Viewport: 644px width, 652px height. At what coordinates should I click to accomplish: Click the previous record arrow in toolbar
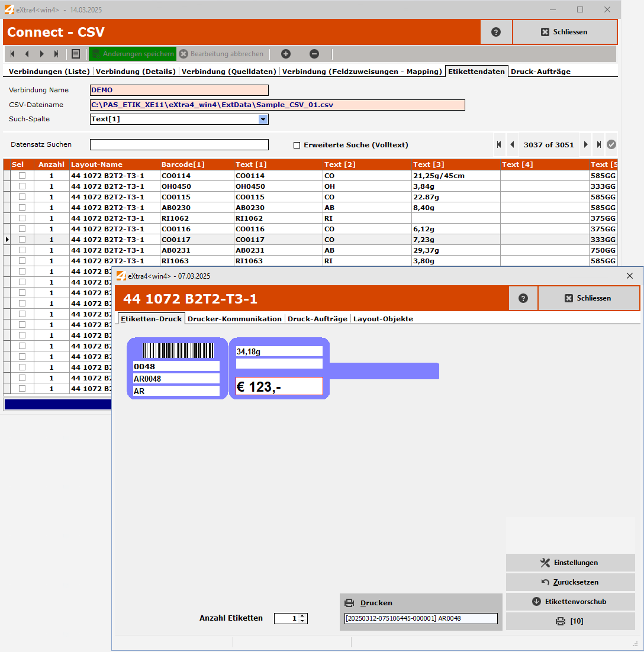pyautogui.click(x=27, y=54)
